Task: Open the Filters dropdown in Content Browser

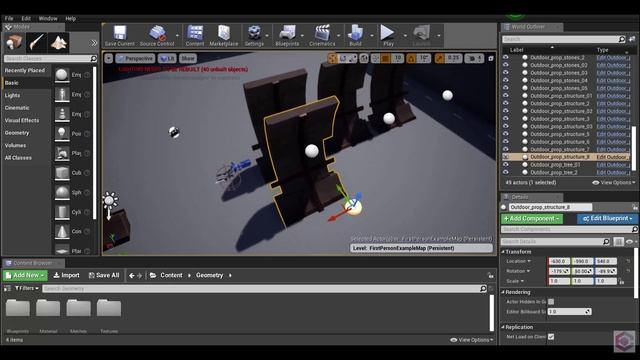Action: point(27,288)
